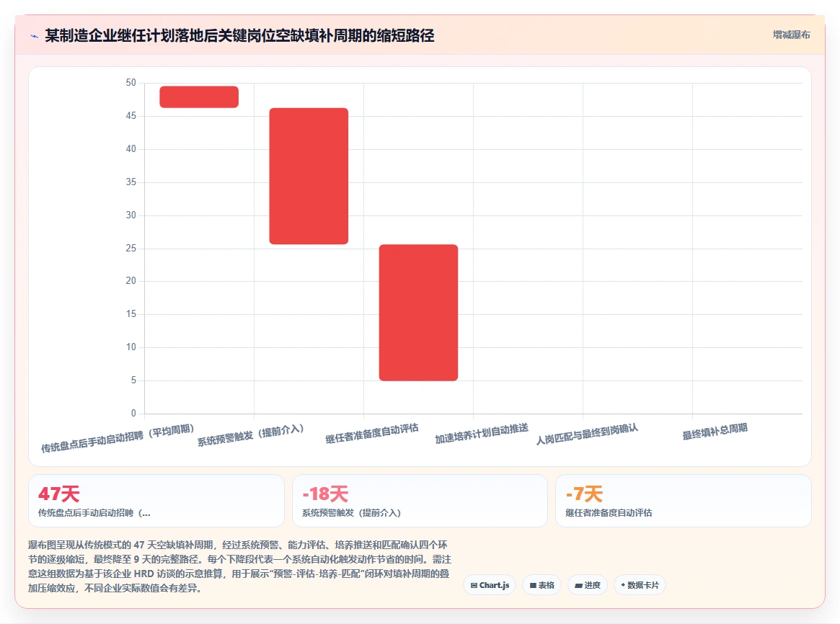The width and height of the screenshot is (840, 624).
Task: Click the description paragraph starting 瀑布图呈现
Action: point(240,566)
